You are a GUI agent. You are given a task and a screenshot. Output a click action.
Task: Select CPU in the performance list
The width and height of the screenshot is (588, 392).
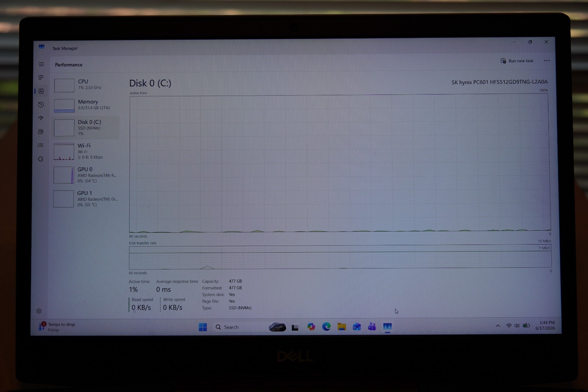86,85
